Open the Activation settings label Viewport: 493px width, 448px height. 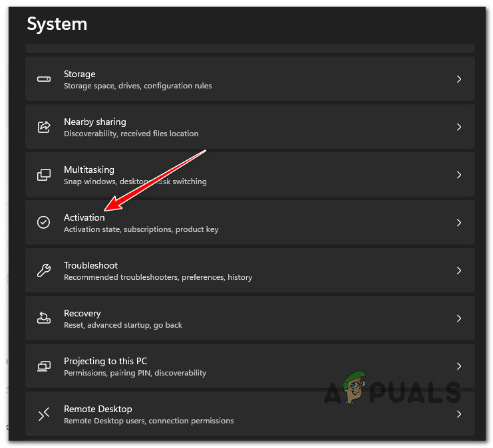point(84,217)
